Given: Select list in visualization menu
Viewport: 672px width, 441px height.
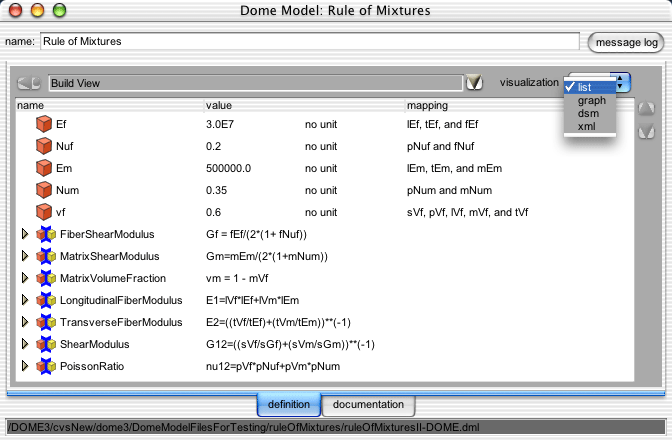Looking at the screenshot, I should point(590,87).
